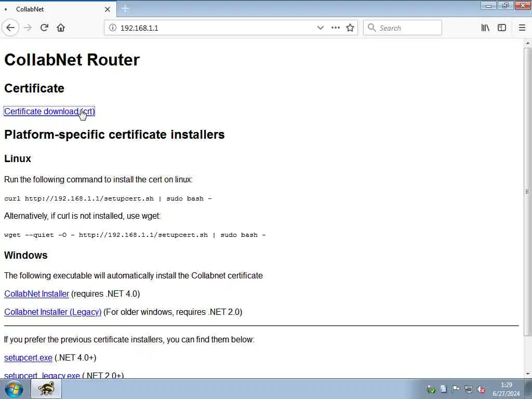The image size is (532, 399).
Task: Click the scrollbar up arrow
Action: tap(527, 43)
